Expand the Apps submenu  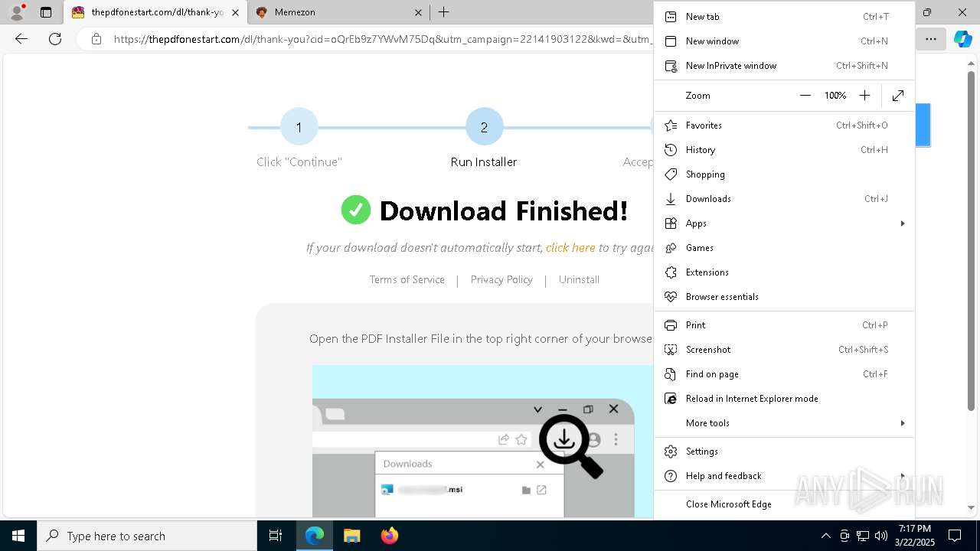[x=784, y=223]
